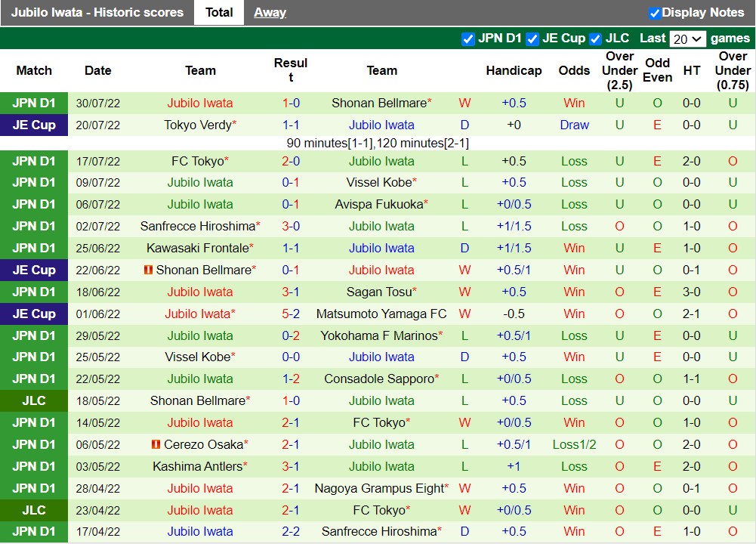
Task: Click the 2-2 score on 17/04/22
Action: coord(291,531)
